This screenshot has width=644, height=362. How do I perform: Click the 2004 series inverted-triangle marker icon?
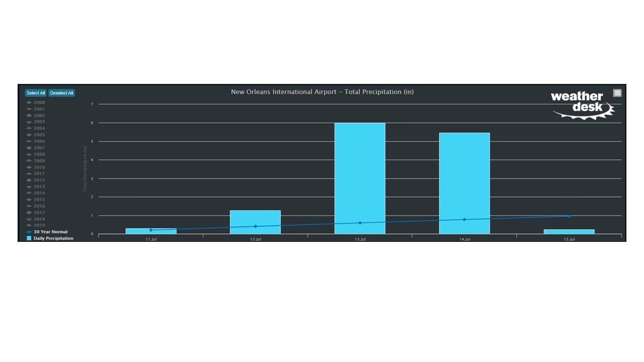(29, 129)
